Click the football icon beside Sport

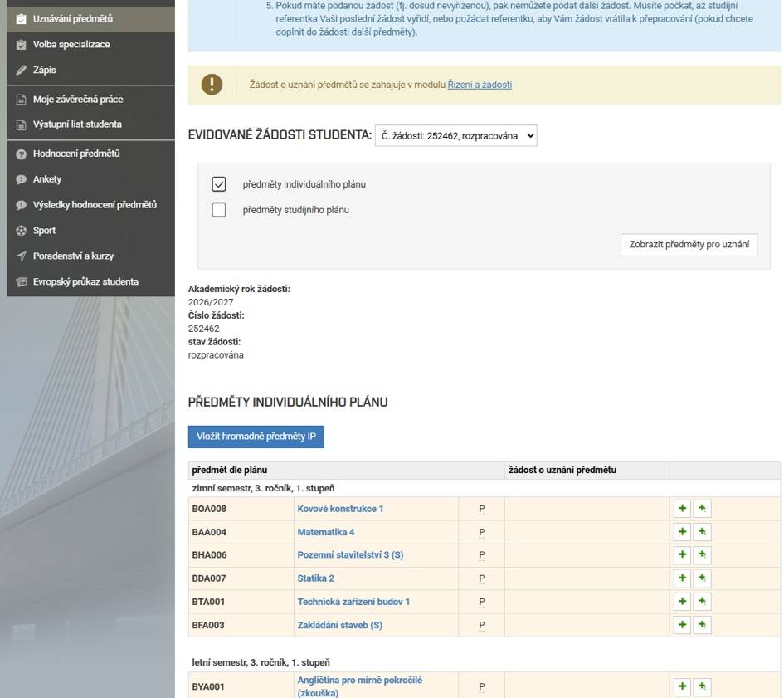point(21,231)
